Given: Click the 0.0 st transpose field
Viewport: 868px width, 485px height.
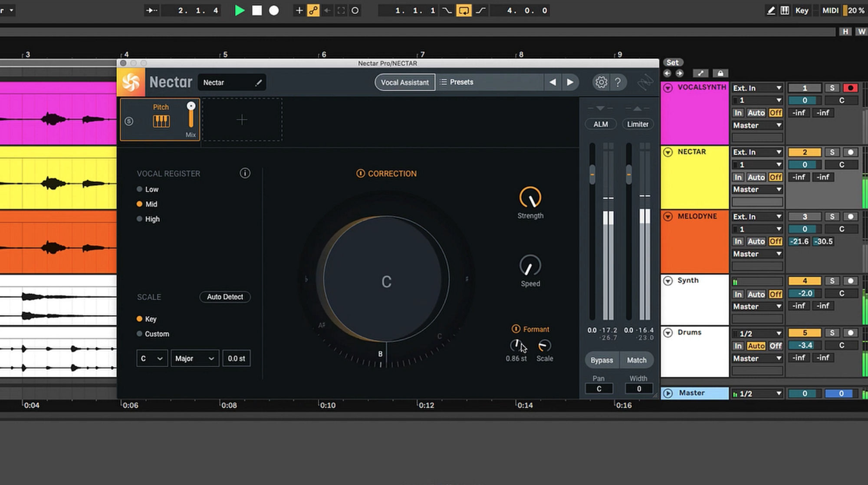Looking at the screenshot, I should (236, 359).
